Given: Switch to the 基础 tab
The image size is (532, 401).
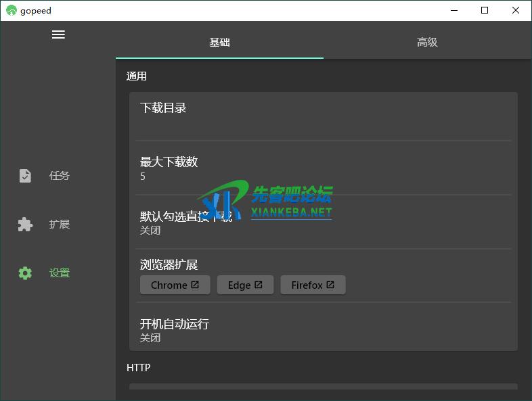Looking at the screenshot, I should click(x=219, y=42).
